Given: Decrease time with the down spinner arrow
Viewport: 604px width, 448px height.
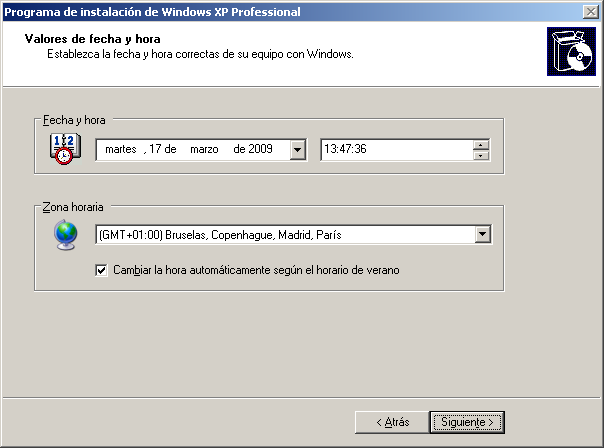Looking at the screenshot, I should [x=482, y=155].
